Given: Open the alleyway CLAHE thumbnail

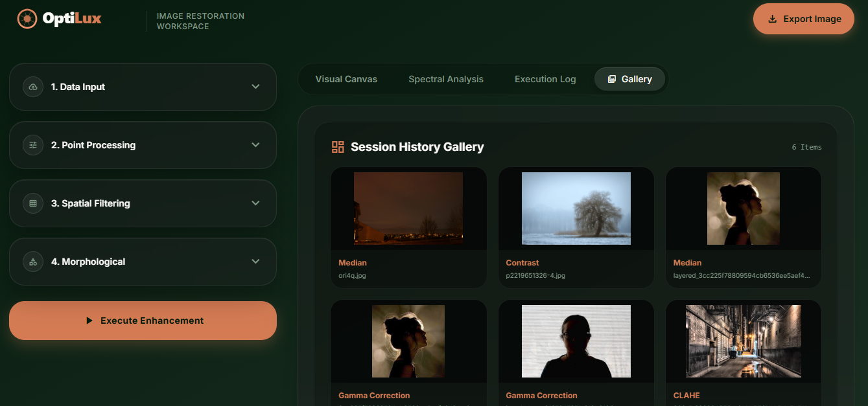Looking at the screenshot, I should (744, 341).
